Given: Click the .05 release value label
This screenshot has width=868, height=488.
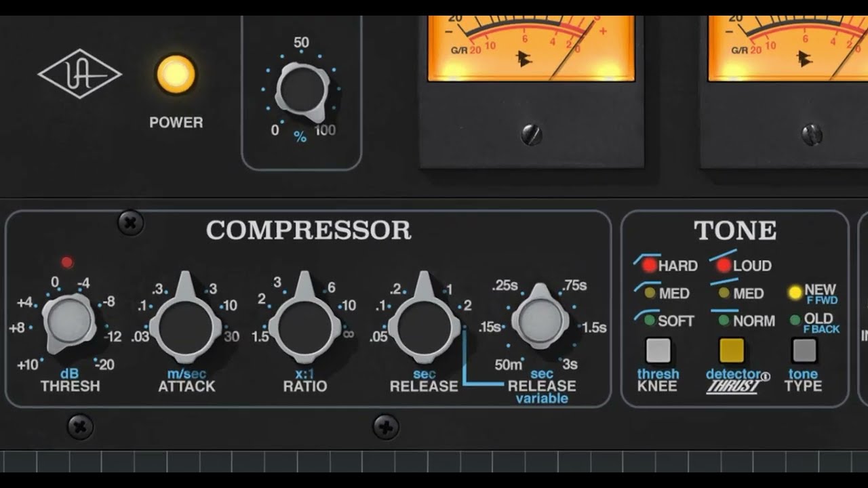Looking at the screenshot, I should 378,337.
